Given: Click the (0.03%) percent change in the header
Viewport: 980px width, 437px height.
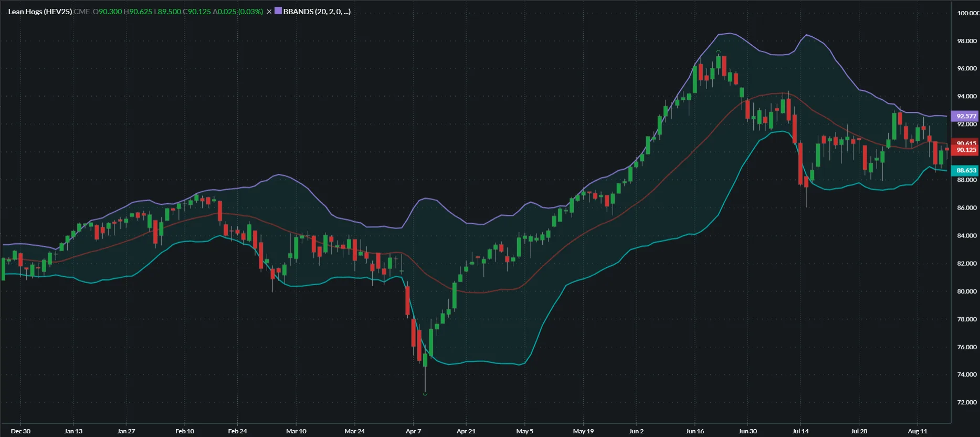Looking at the screenshot, I should [250, 12].
